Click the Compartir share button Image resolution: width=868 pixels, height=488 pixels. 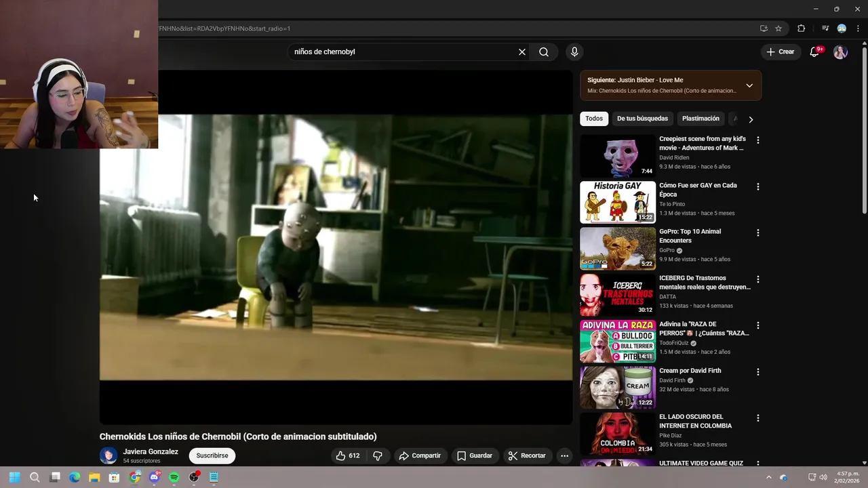coord(420,455)
